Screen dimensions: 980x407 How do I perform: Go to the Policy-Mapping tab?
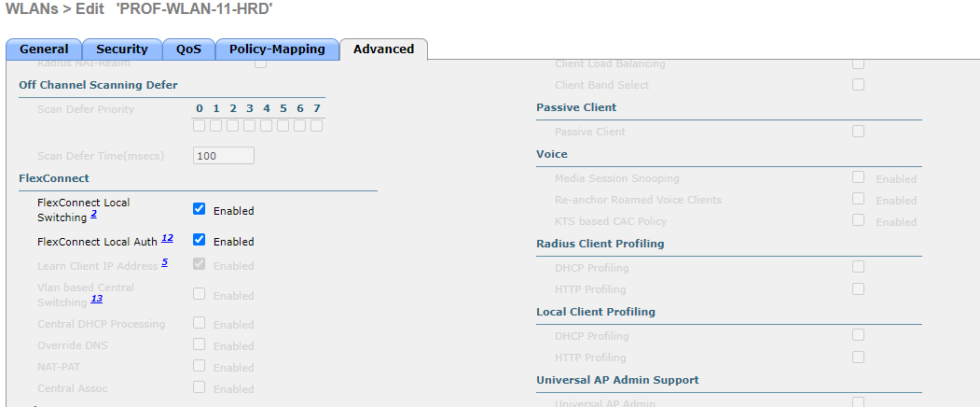pyautogui.click(x=277, y=49)
